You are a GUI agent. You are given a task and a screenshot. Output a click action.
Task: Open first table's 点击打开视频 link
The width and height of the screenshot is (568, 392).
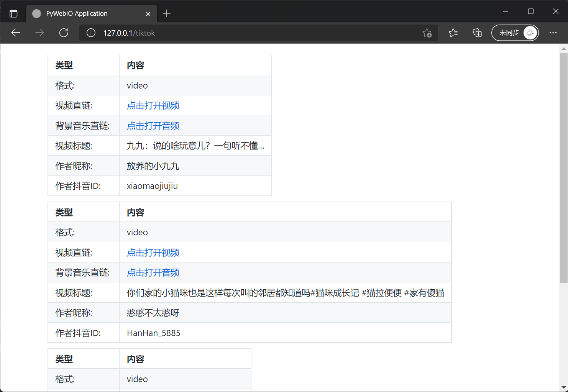153,105
